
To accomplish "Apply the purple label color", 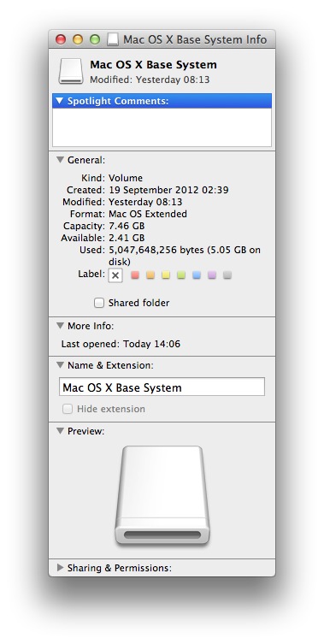I will [212, 275].
